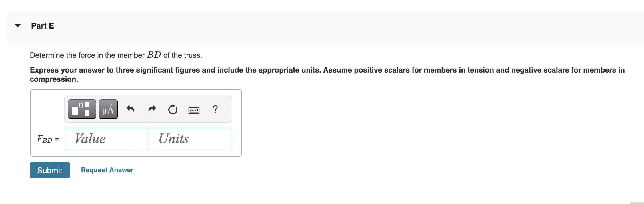Click the superscript/subscript templates icon
The width and height of the screenshot is (644, 204).
click(81, 109)
